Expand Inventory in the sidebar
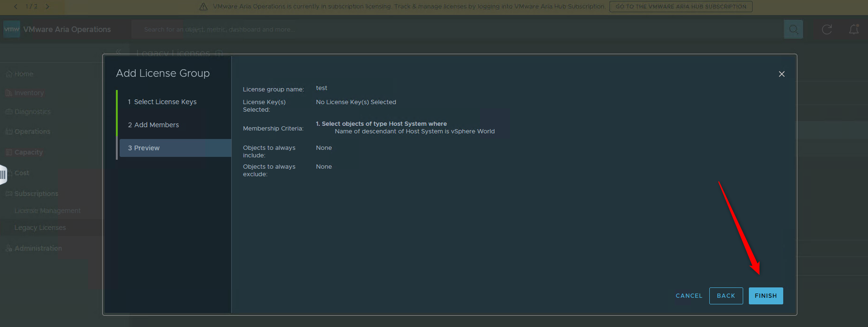Viewport: 868px width, 327px height. pyautogui.click(x=29, y=93)
